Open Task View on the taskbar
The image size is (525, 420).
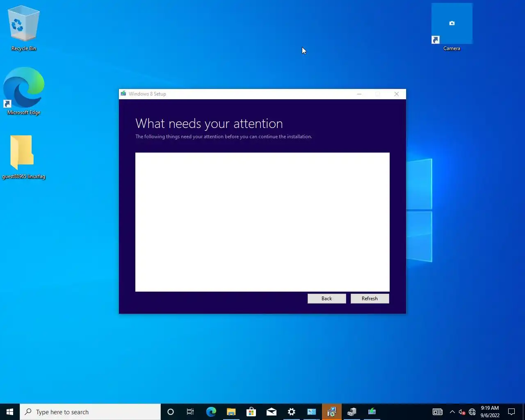190,412
